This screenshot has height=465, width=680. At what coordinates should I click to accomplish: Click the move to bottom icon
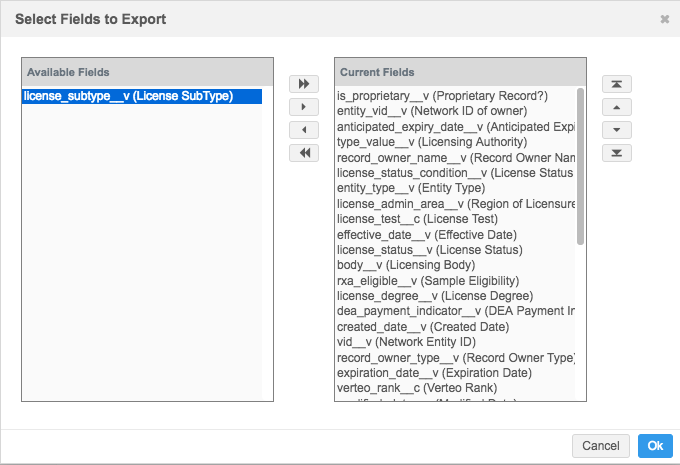pyautogui.click(x=617, y=153)
